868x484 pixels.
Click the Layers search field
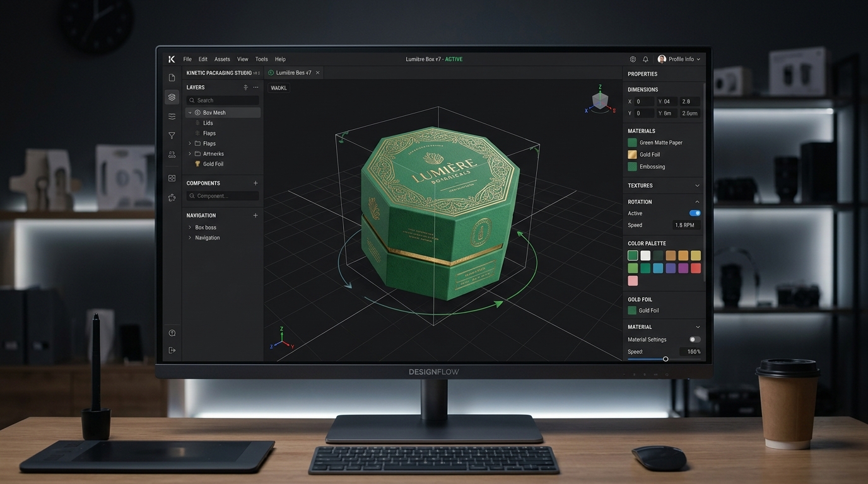click(223, 100)
